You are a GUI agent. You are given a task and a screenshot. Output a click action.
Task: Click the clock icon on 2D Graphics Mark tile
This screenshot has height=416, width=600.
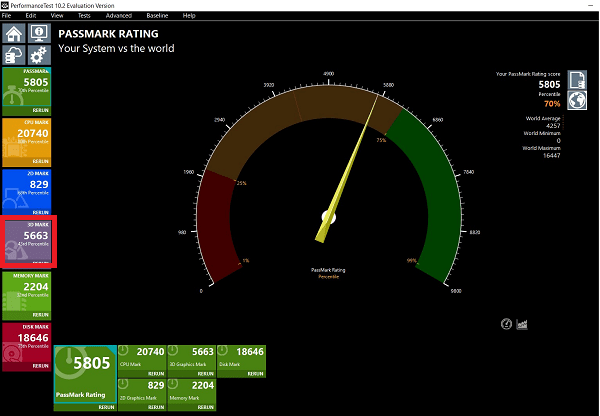[x=123, y=384]
